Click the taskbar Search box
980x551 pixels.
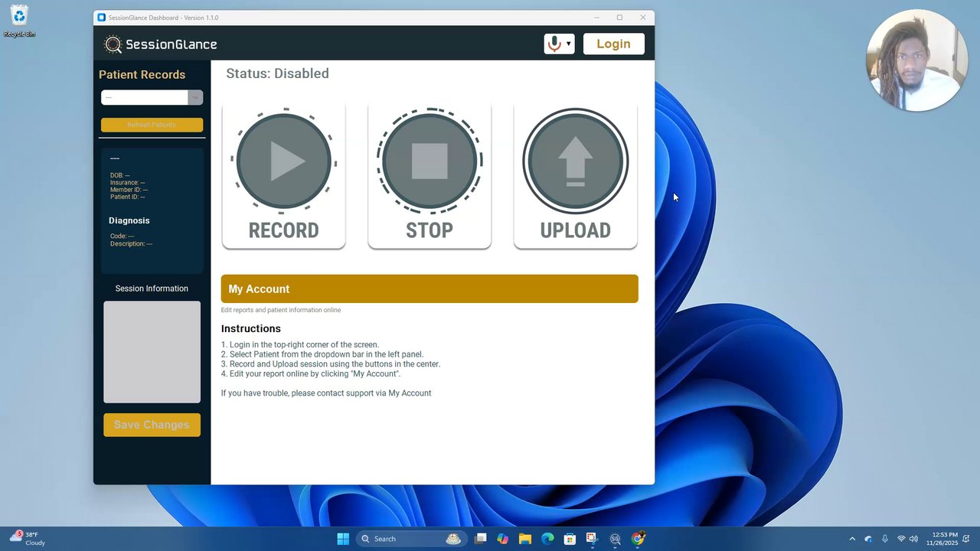click(411, 539)
